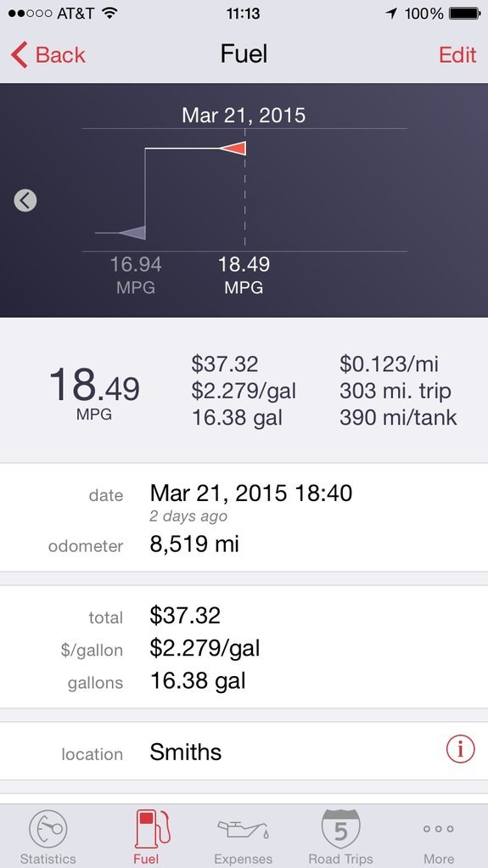Image resolution: width=488 pixels, height=868 pixels.
Task: Tap the Edit button
Action: point(457,55)
